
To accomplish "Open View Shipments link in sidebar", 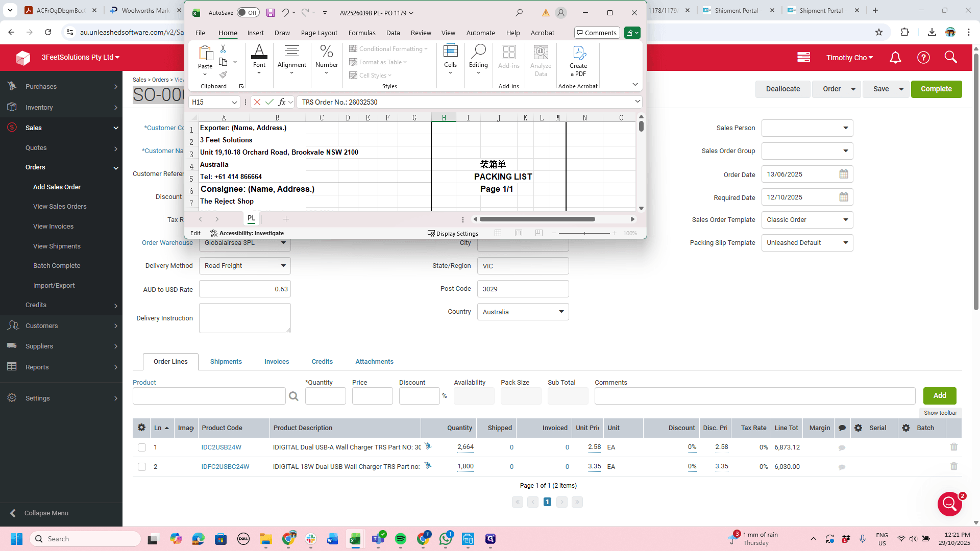I will point(57,246).
